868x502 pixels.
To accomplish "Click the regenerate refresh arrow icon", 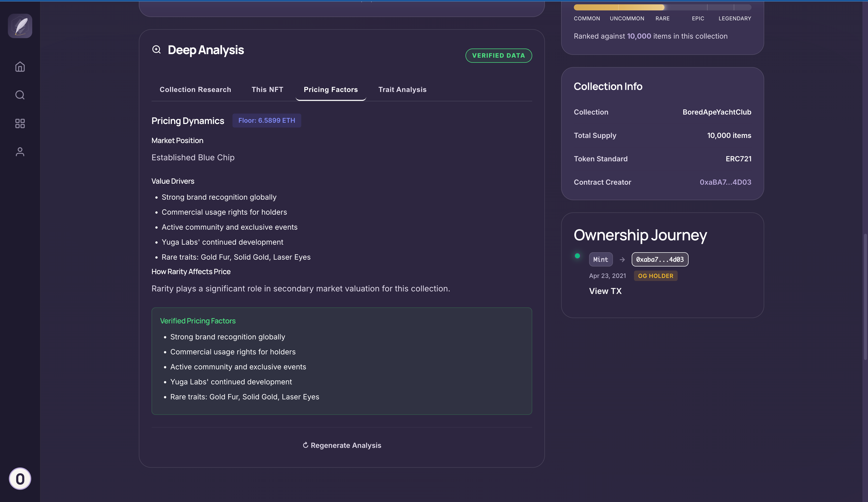I will (305, 445).
